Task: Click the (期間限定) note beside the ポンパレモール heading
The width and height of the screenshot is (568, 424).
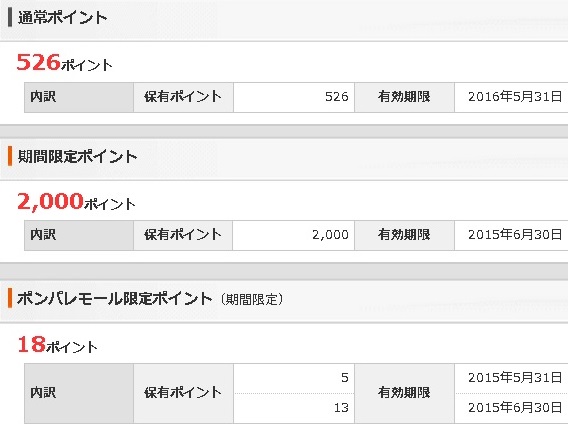Action: pos(252,300)
